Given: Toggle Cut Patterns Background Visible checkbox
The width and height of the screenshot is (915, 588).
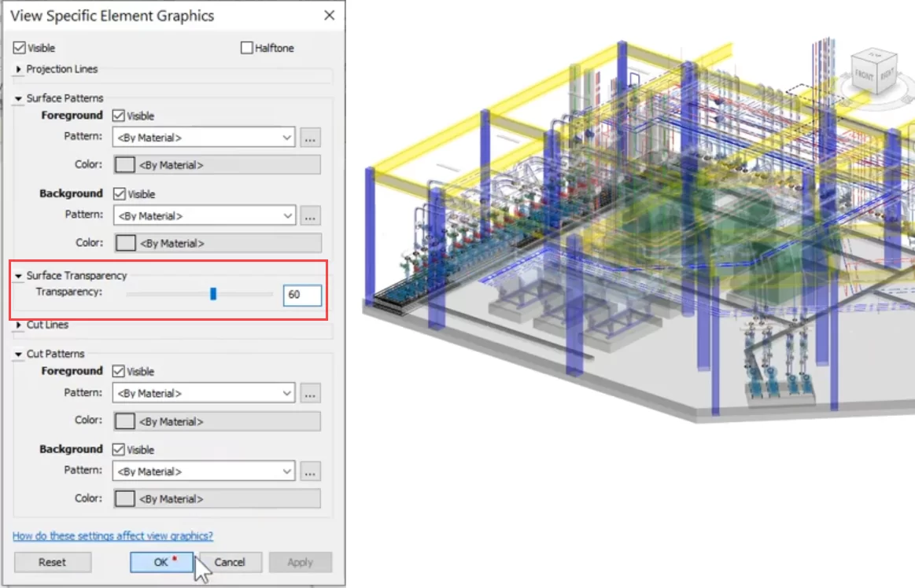Looking at the screenshot, I should coord(120,450).
